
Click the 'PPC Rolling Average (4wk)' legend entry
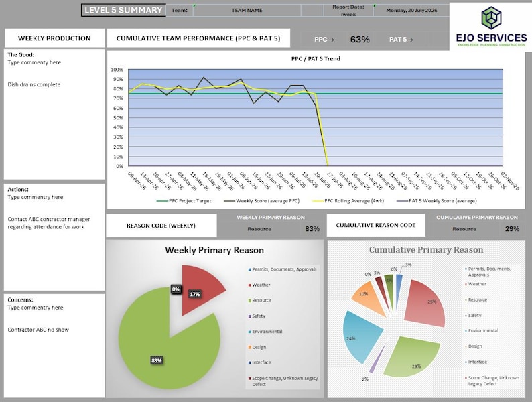tap(348, 201)
